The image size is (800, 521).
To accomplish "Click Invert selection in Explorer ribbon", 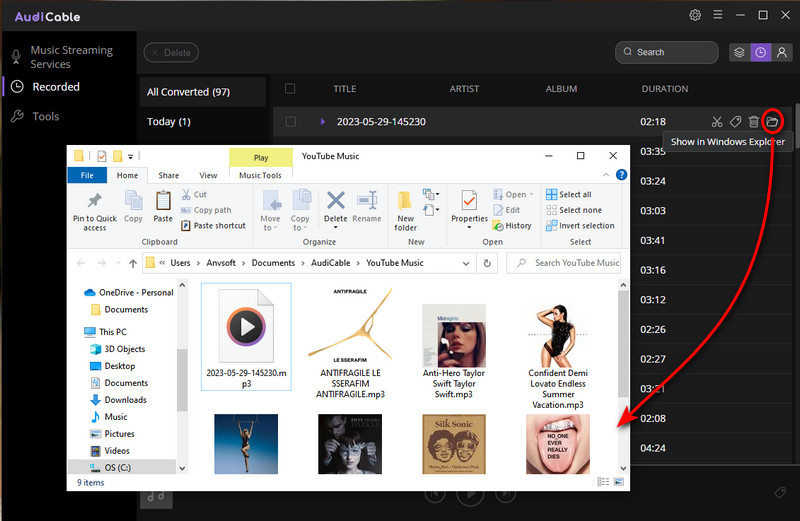I will point(580,225).
